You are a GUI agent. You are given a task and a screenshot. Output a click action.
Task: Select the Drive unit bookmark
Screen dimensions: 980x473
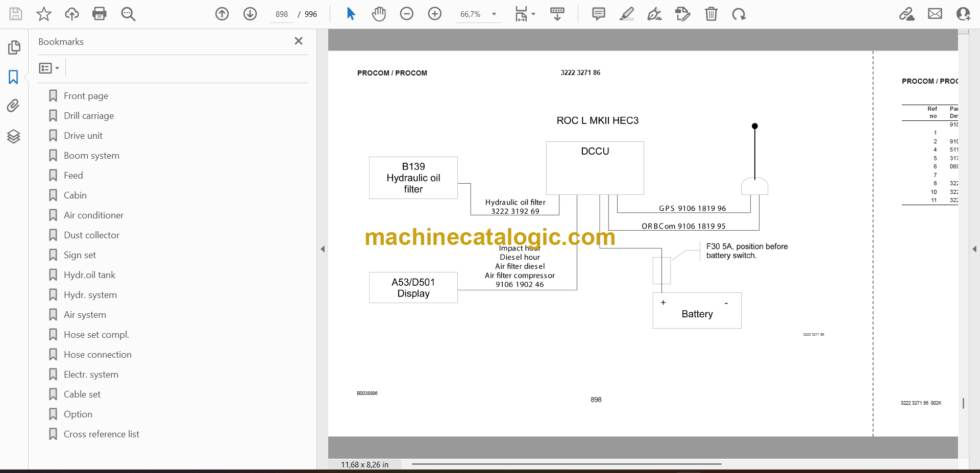click(x=83, y=136)
